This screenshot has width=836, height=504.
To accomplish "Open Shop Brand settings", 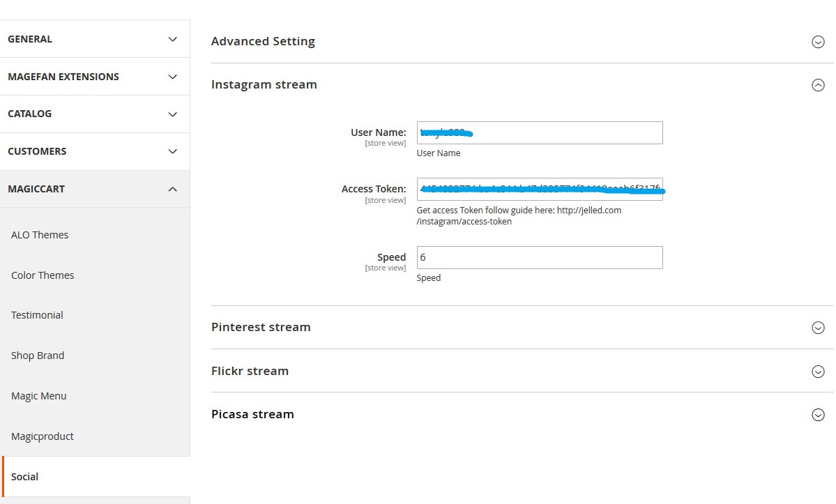I will pyautogui.click(x=38, y=356).
